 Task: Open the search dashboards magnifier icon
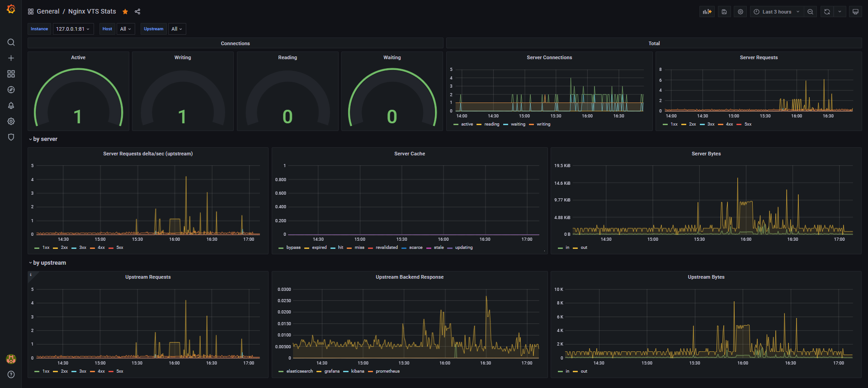point(11,42)
